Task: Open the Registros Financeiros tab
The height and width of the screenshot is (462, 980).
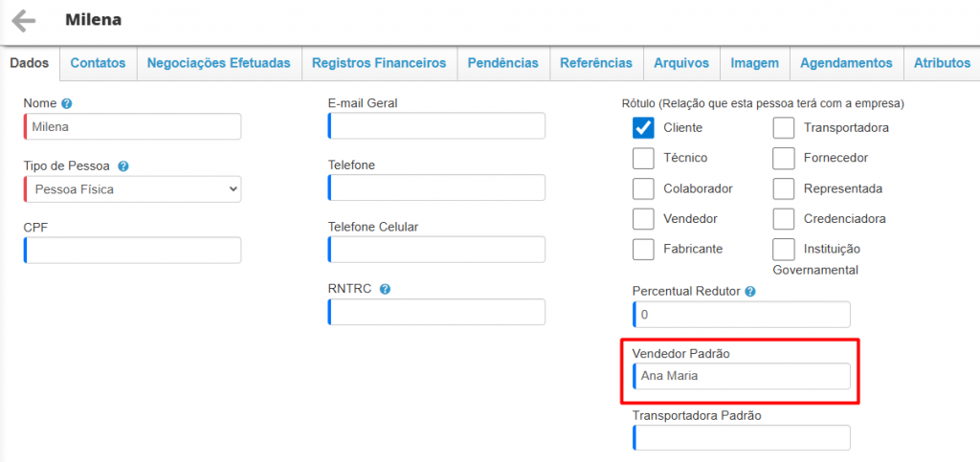Action: point(379,63)
